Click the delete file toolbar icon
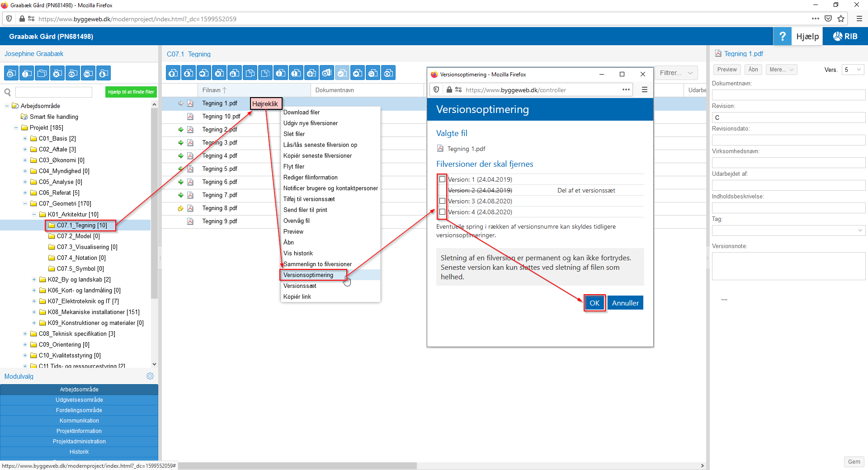This screenshot has height=470, width=868. pos(219,73)
